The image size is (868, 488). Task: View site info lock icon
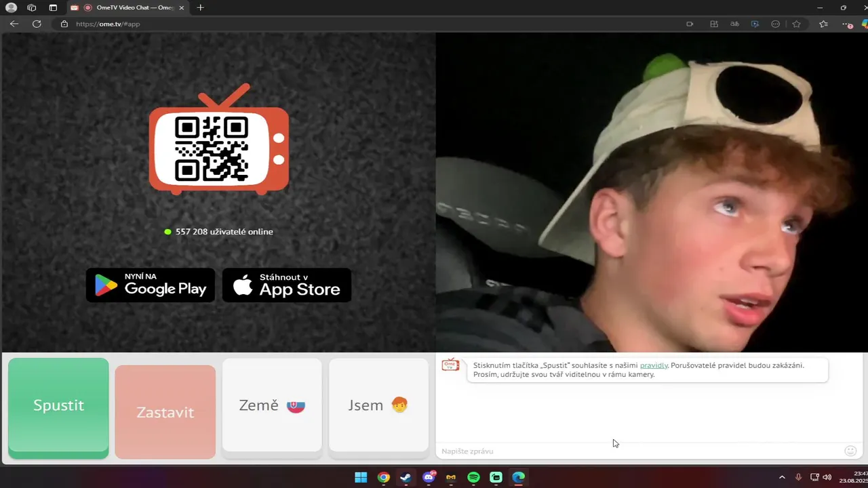64,24
